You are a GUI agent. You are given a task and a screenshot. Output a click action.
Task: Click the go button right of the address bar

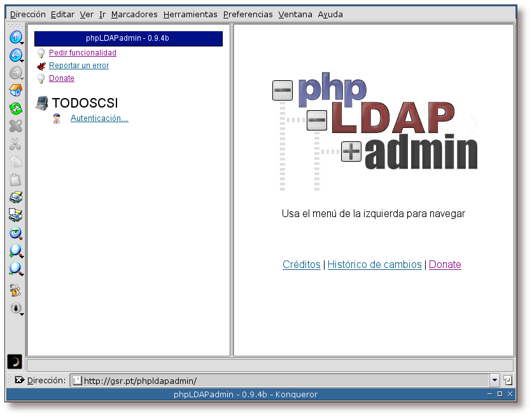click(x=507, y=380)
